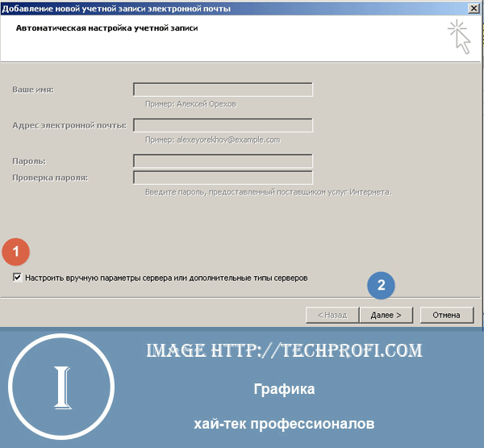Click the Далее > button
This screenshot has width=484, height=448.
pyautogui.click(x=386, y=315)
